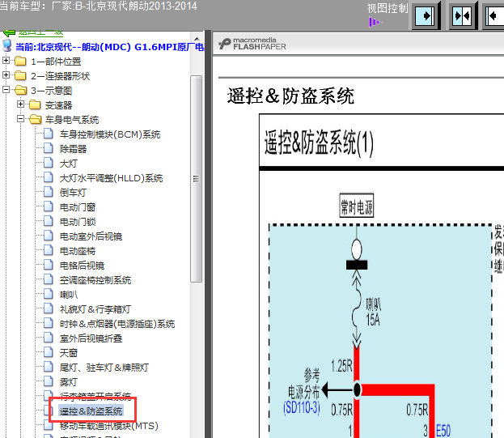This screenshot has width=504, height=438.
Task: Click the document icon beside 喇叭
Action: click(x=49, y=294)
